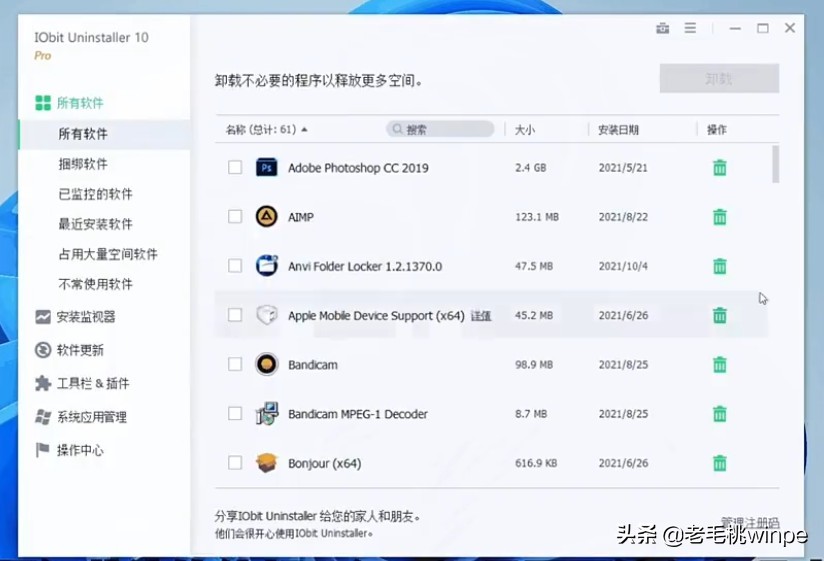
Task: Click the Anvi Folder Locker 1.2.1370.0 name
Action: tap(365, 266)
